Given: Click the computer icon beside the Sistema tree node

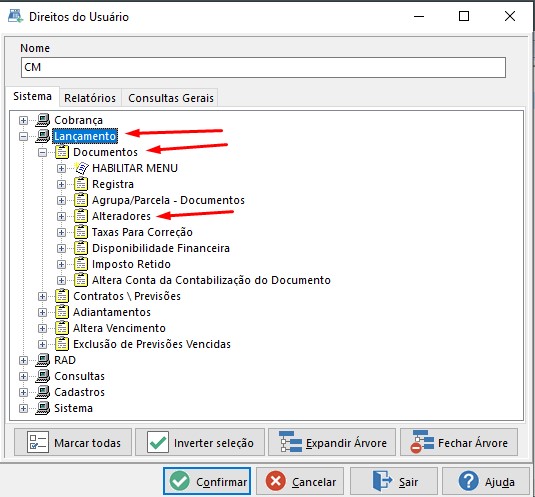Looking at the screenshot, I should [43, 408].
